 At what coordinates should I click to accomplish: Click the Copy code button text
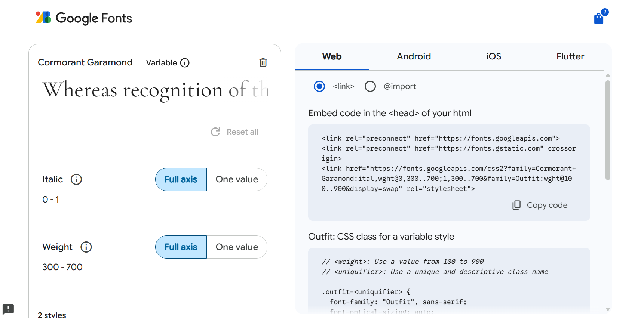tap(547, 205)
